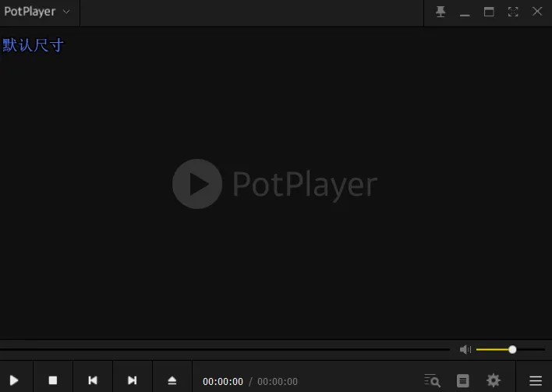This screenshot has height=392, width=552.
Task: Click the yellow volume slider handle
Action: (512, 349)
